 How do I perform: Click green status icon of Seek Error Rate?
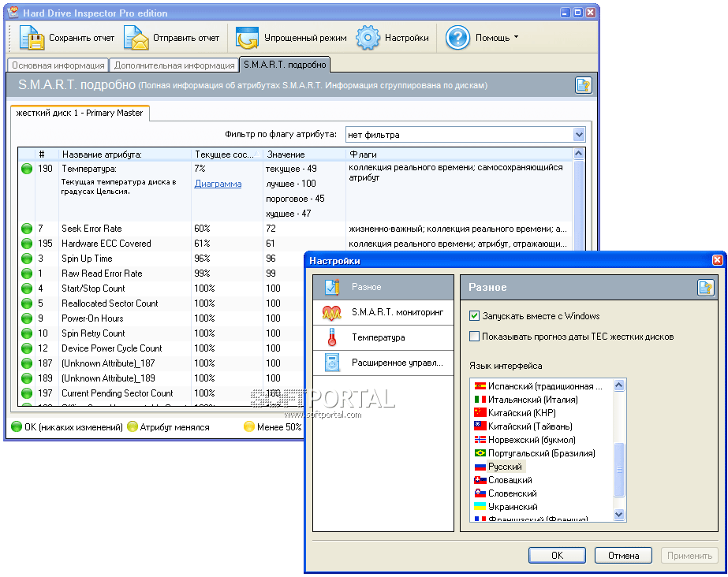click(27, 229)
